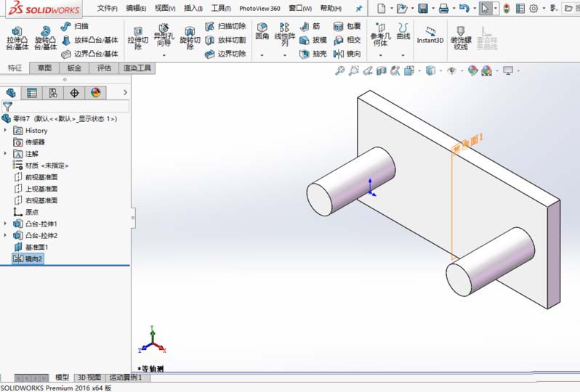Open the 编辑(E) menu
Image resolution: width=580 pixels, height=392 pixels.
click(x=136, y=8)
